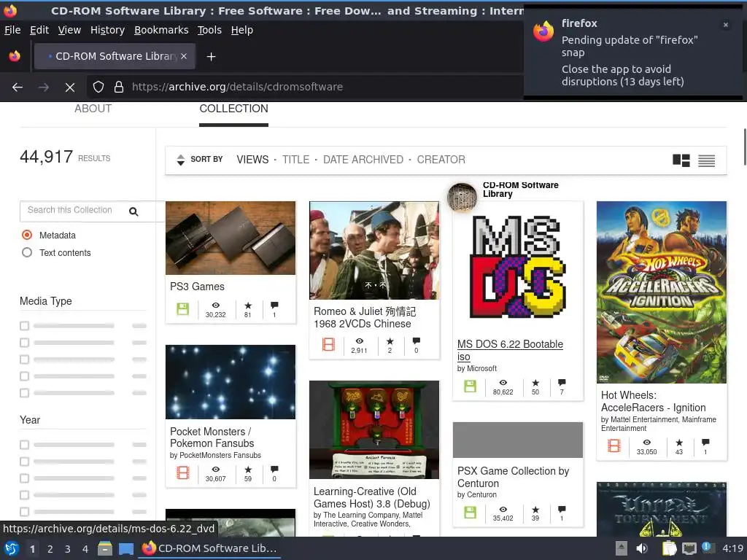Tick the first Year checkbox
The image size is (747, 560).
pos(24,445)
